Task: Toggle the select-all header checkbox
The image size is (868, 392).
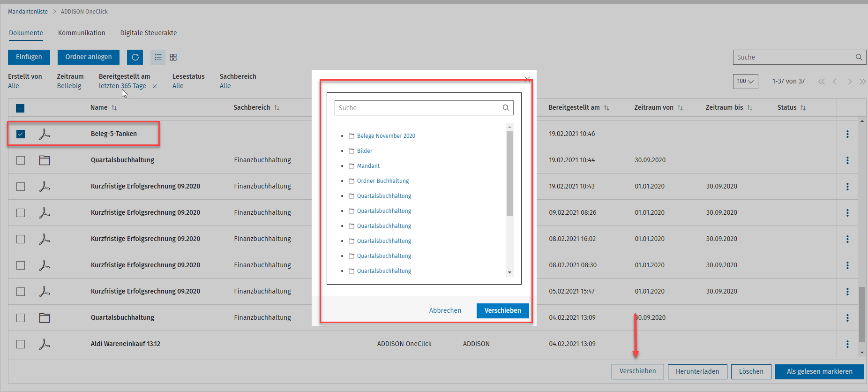Action: [20, 108]
